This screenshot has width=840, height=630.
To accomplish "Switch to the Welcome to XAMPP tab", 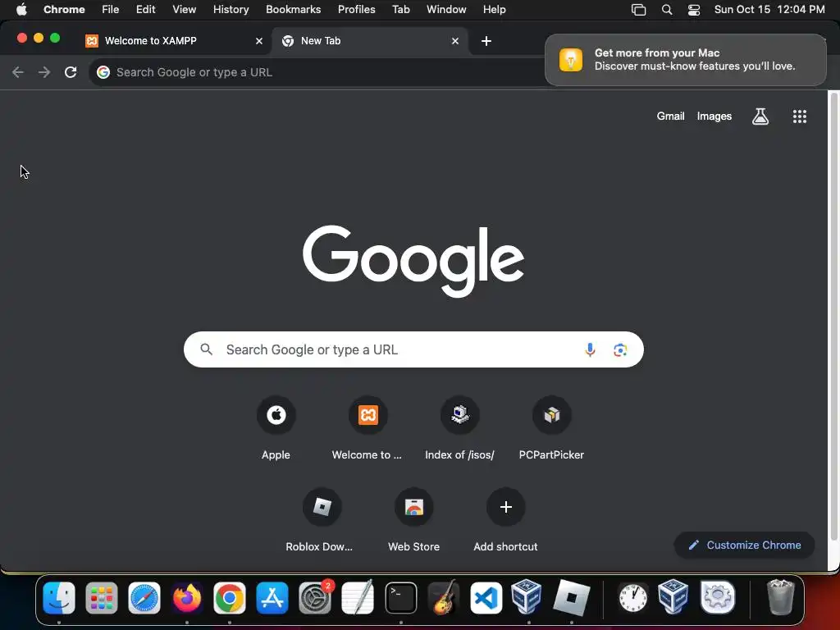I will click(x=174, y=41).
